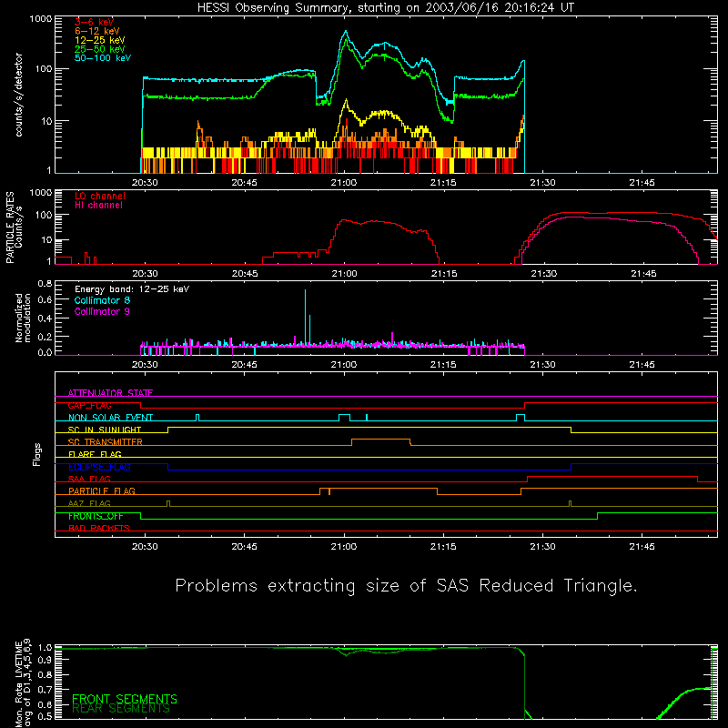The height and width of the screenshot is (728, 728).
Task: Select the red '3-6 keV' legend entry
Action: [95, 22]
